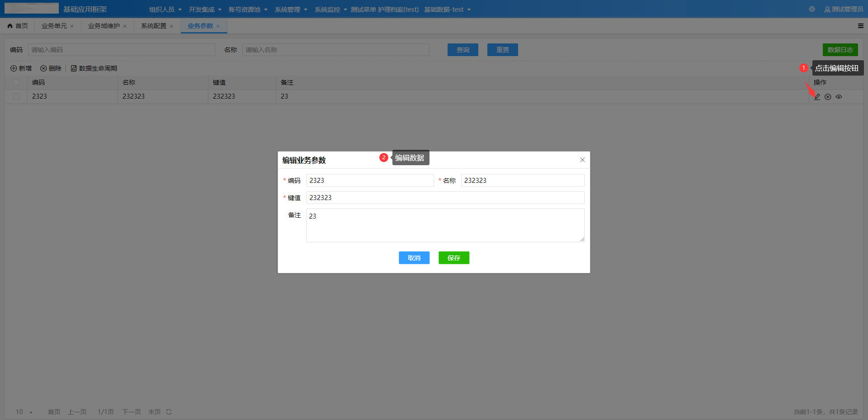The image size is (868, 420).
Task: Toggle the select-all checkbox in table header
Action: pos(16,82)
